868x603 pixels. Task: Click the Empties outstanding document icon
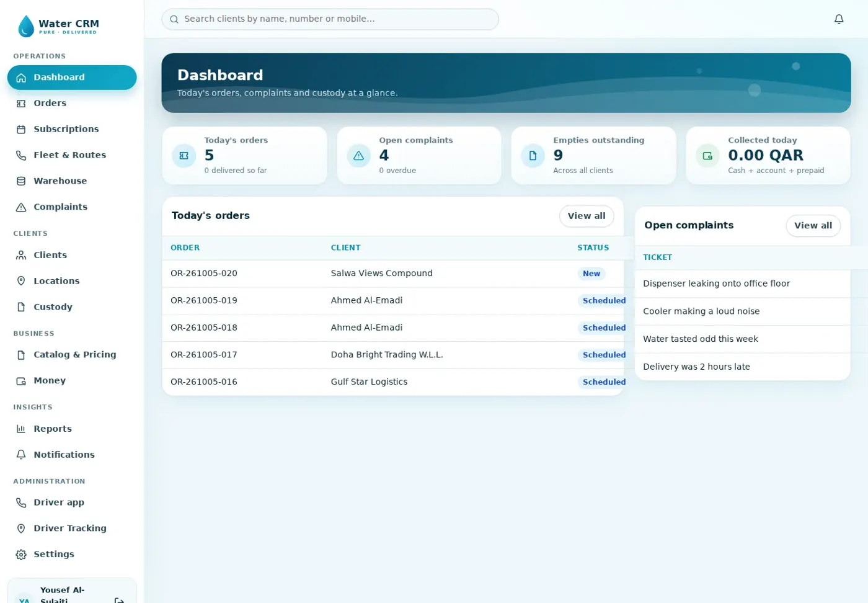click(533, 156)
